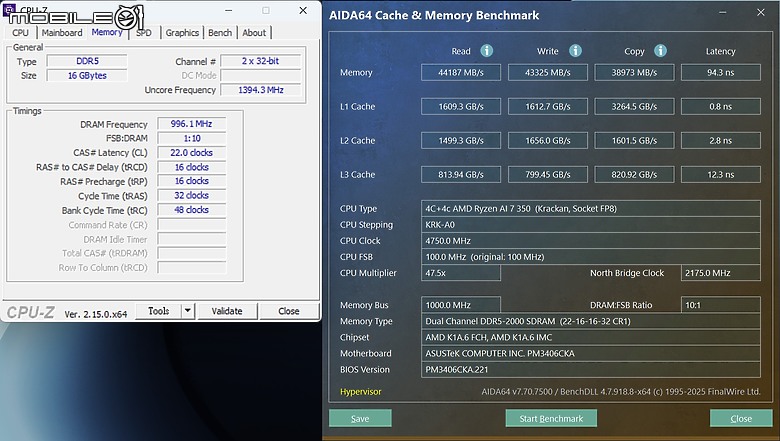Open the SPD tab in CPU-Z
The width and height of the screenshot is (780, 441).
click(144, 33)
